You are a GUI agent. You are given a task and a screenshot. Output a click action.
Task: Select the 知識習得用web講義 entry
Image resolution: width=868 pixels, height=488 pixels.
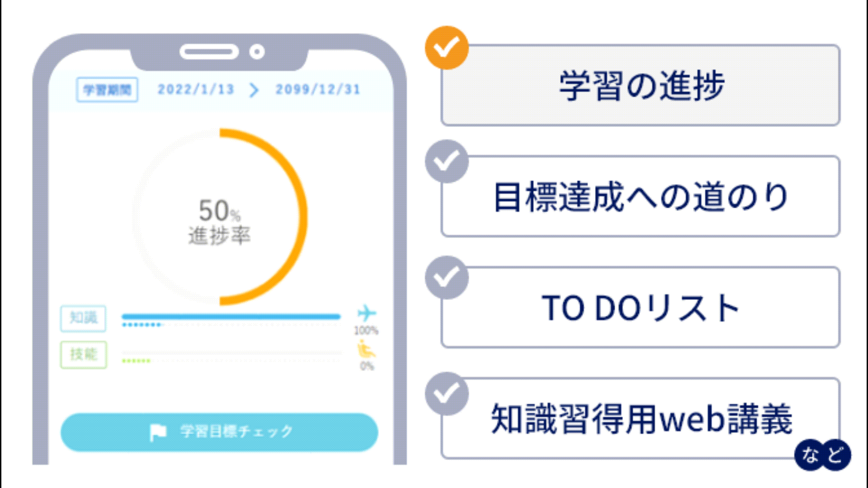pos(642,420)
